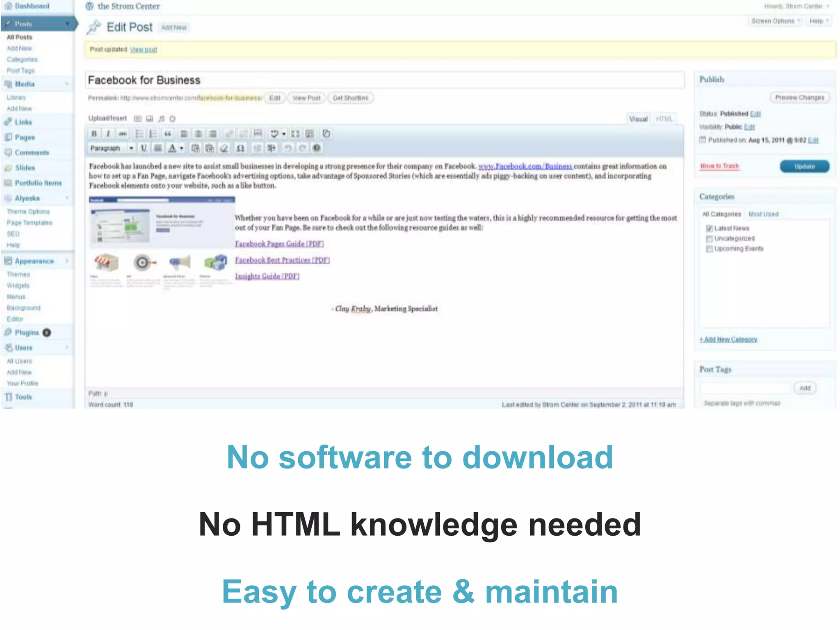Click + Add New Category link

tap(728, 339)
